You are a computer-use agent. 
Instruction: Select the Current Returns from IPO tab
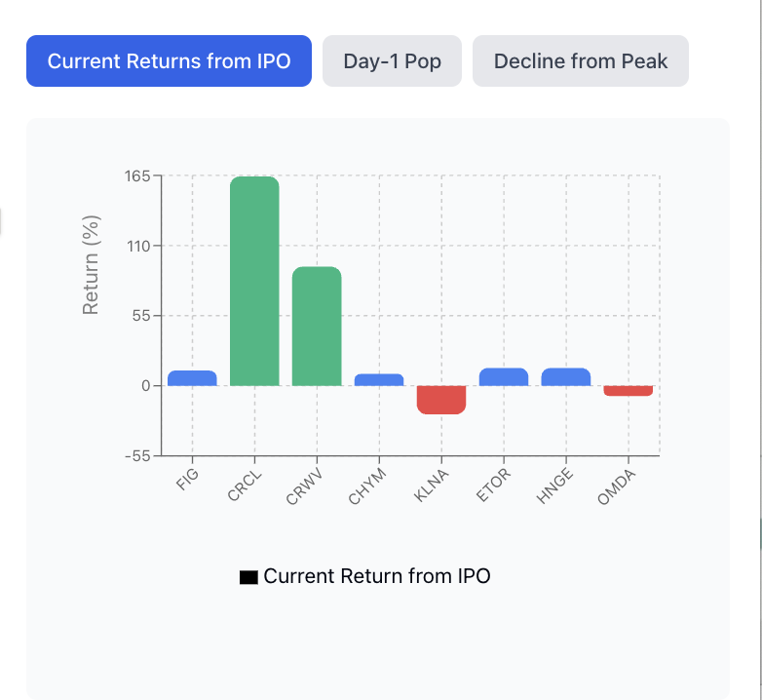[169, 61]
